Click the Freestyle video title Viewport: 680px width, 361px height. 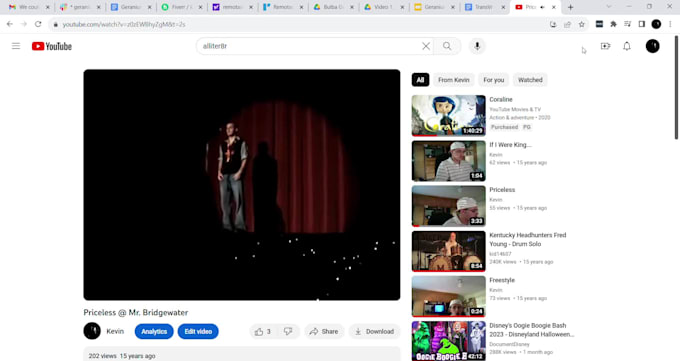pos(502,280)
